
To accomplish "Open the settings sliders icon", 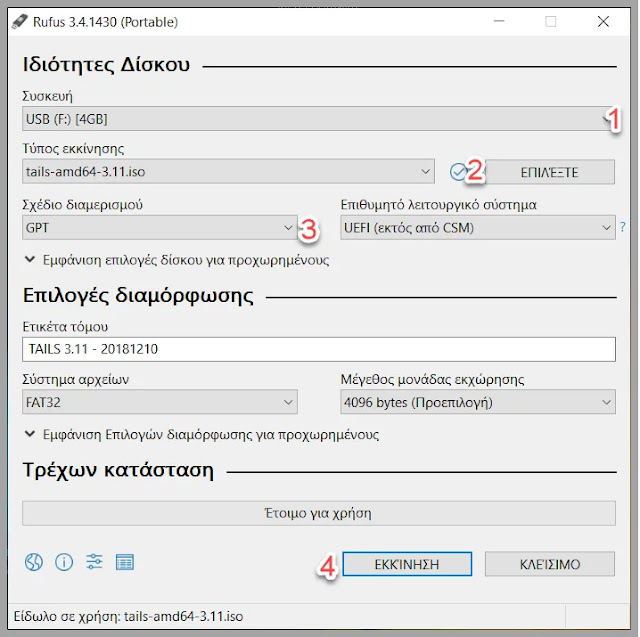I will tap(94, 562).
